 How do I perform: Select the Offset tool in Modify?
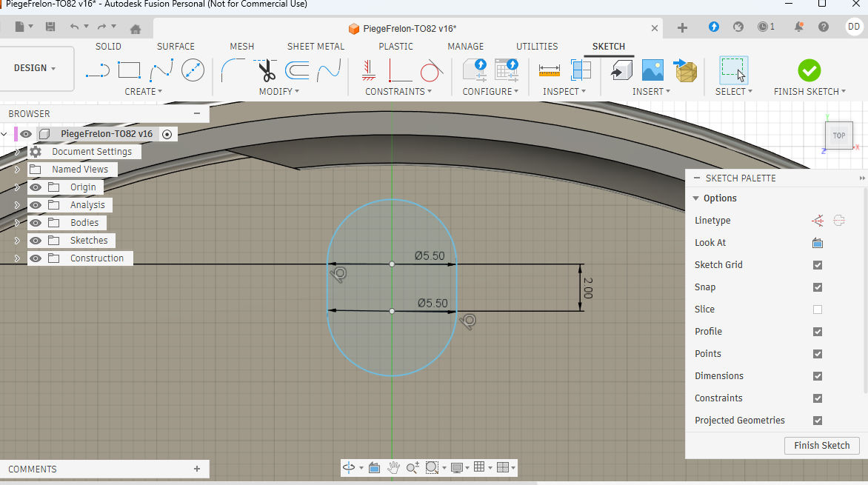click(297, 71)
